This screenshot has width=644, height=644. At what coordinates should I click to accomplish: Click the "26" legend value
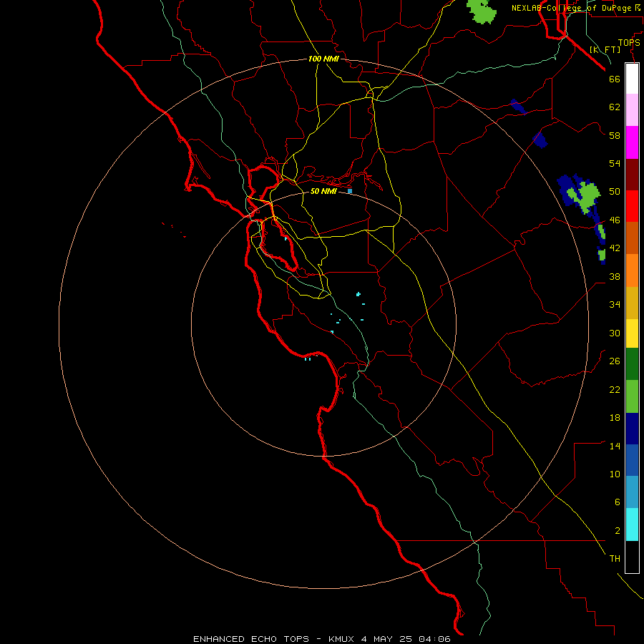click(x=615, y=361)
